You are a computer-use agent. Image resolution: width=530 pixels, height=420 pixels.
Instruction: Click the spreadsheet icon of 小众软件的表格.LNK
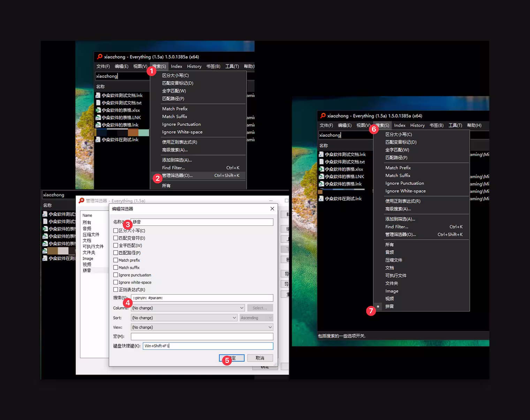[98, 117]
